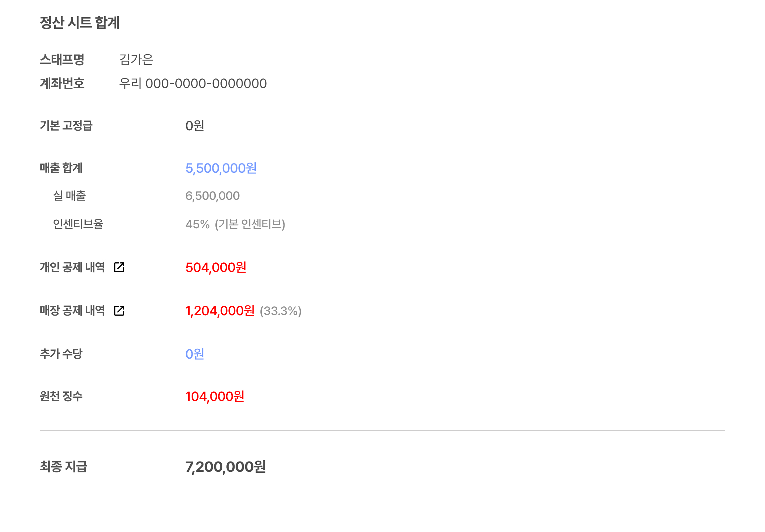
Task: Click the 매출 합계 label
Action: (61, 168)
